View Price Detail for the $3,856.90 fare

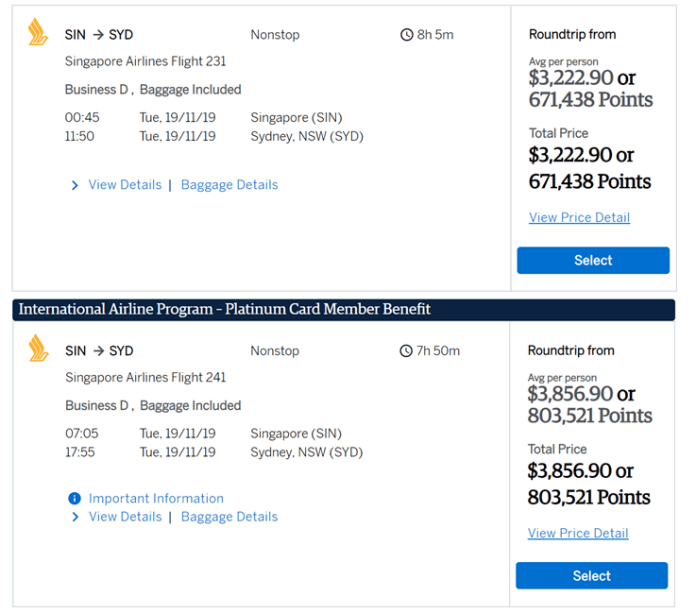tap(578, 533)
